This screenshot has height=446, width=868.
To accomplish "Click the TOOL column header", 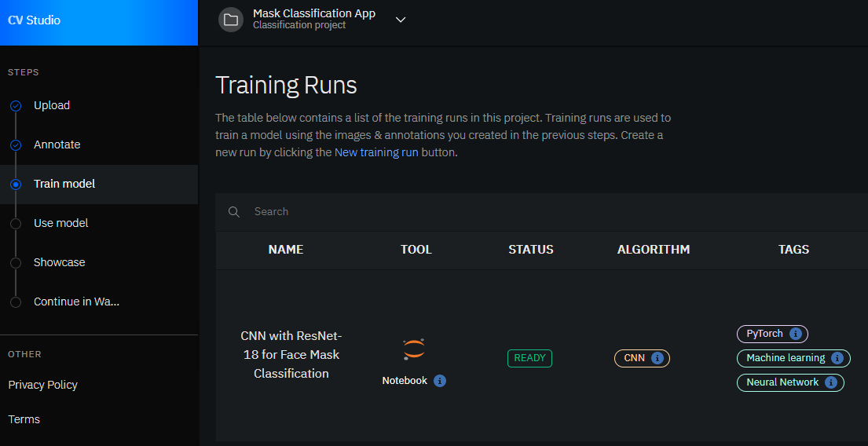I will tap(416, 250).
